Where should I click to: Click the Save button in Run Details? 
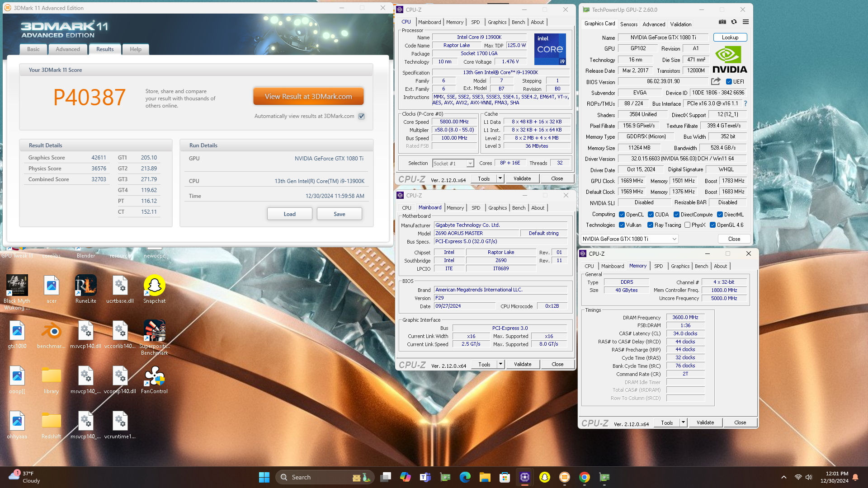point(340,214)
